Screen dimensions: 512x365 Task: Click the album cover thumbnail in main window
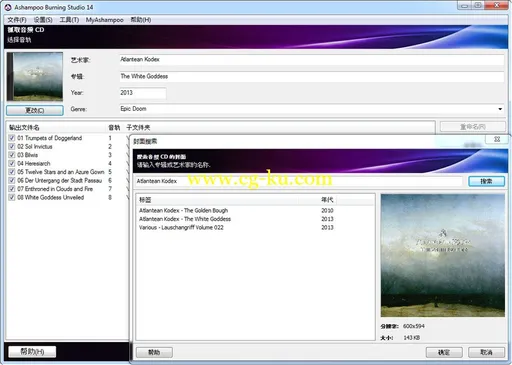35,76
